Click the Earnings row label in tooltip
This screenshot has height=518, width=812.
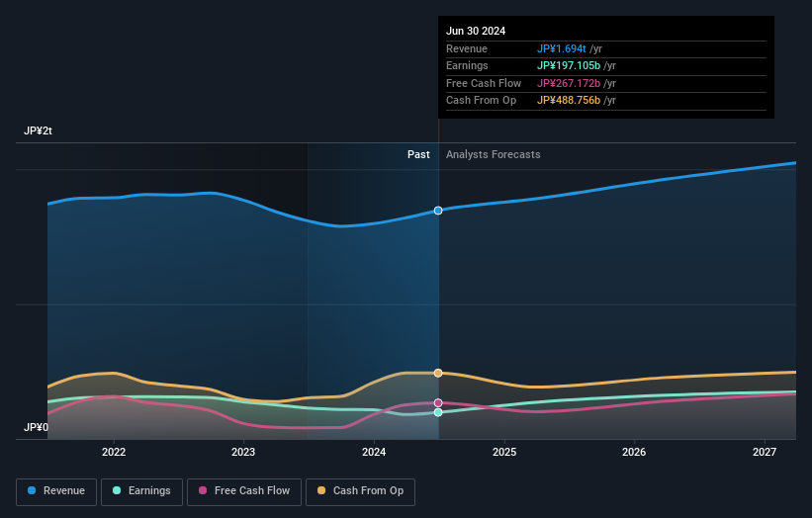pos(467,65)
